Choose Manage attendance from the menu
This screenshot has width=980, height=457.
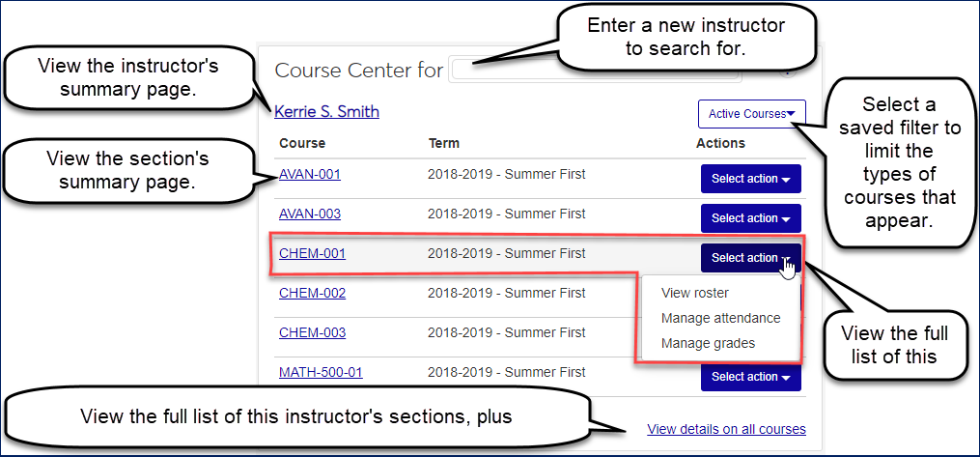tap(720, 318)
